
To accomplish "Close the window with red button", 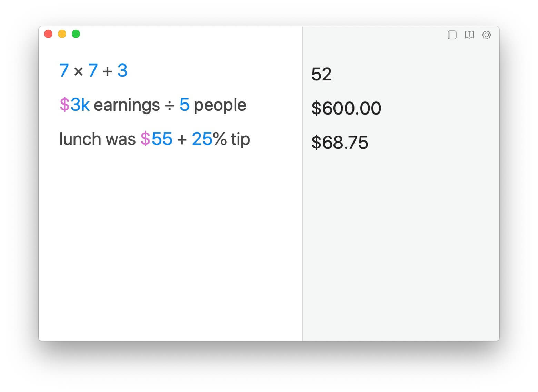I will [x=48, y=34].
